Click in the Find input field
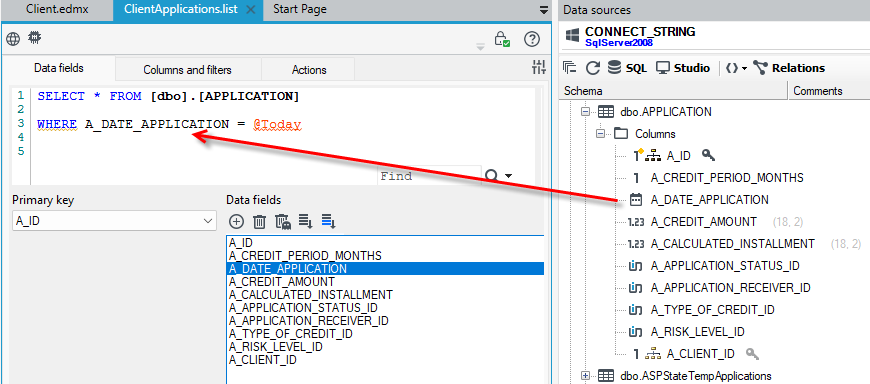The height and width of the screenshot is (384, 870). (429, 176)
